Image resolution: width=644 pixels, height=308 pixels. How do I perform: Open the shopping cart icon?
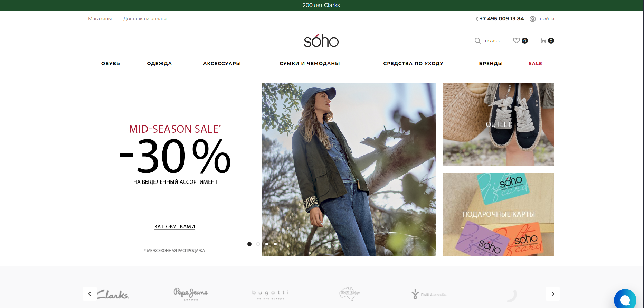543,40
